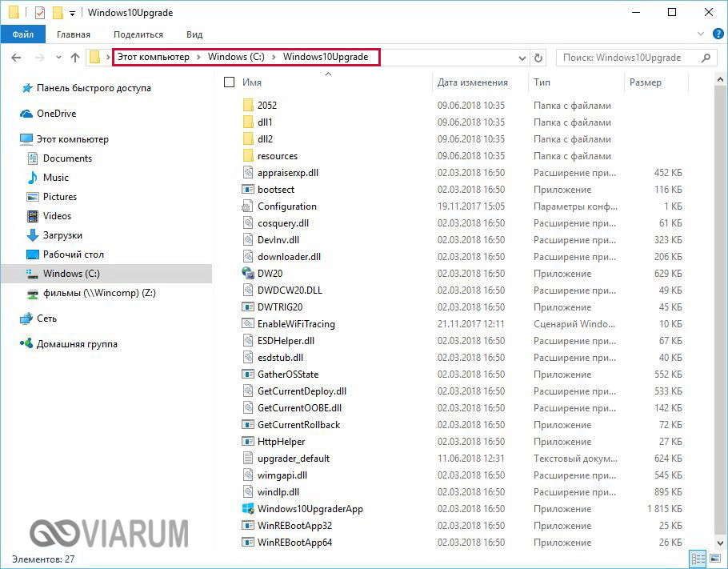Click the EnableWiFiTracing script icon
The image size is (728, 569).
[248, 323]
